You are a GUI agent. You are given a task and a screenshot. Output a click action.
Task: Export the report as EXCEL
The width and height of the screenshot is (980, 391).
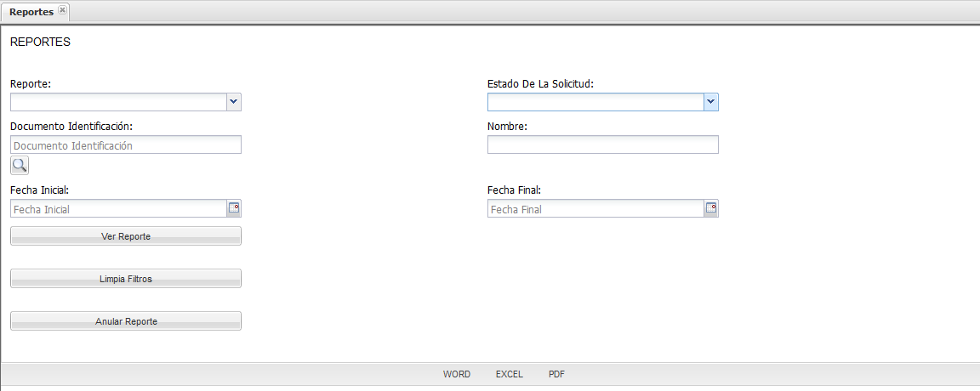tap(510, 374)
